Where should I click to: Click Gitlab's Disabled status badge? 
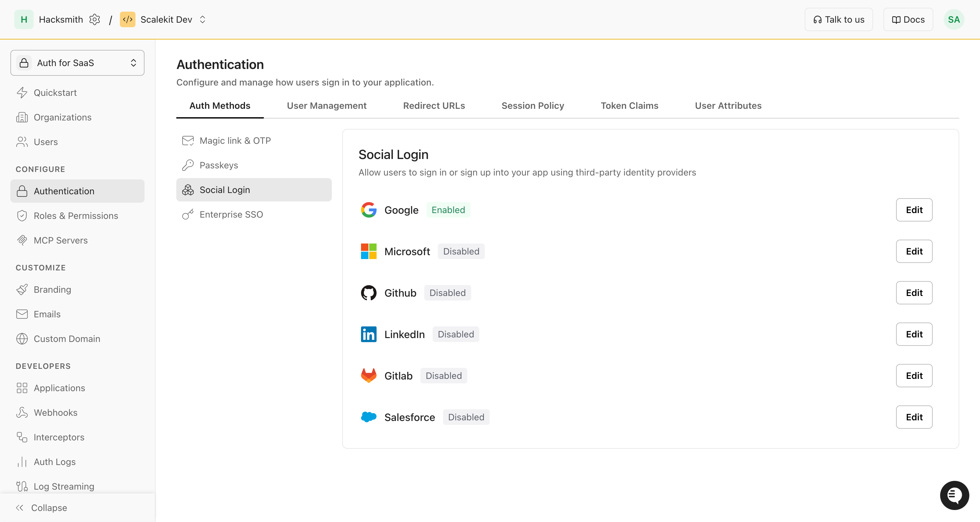[444, 376]
